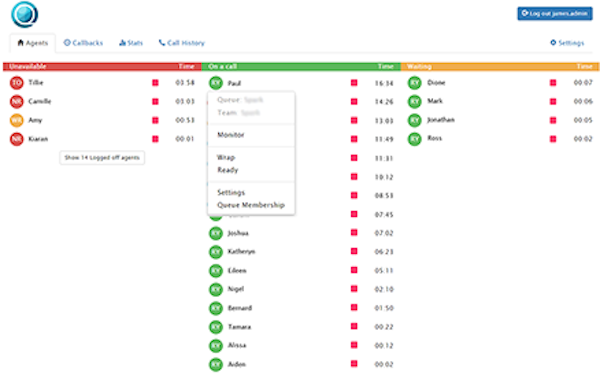600x379 pixels.
Task: Open the Stats tab
Action: click(131, 43)
